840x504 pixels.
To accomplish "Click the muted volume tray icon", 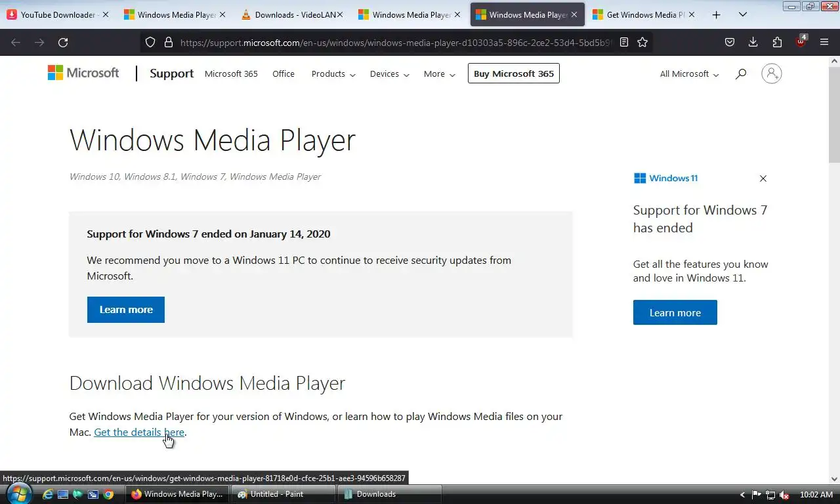I will (x=784, y=495).
